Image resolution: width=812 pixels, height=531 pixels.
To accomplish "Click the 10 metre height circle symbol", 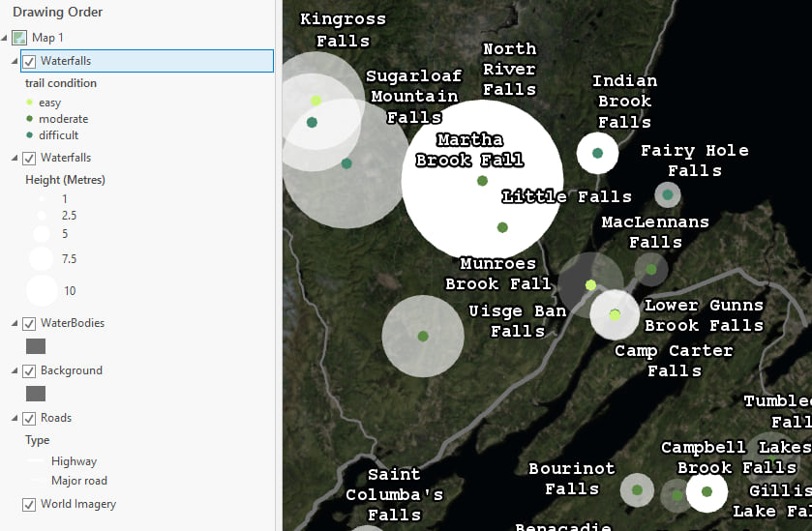I will (x=42, y=291).
